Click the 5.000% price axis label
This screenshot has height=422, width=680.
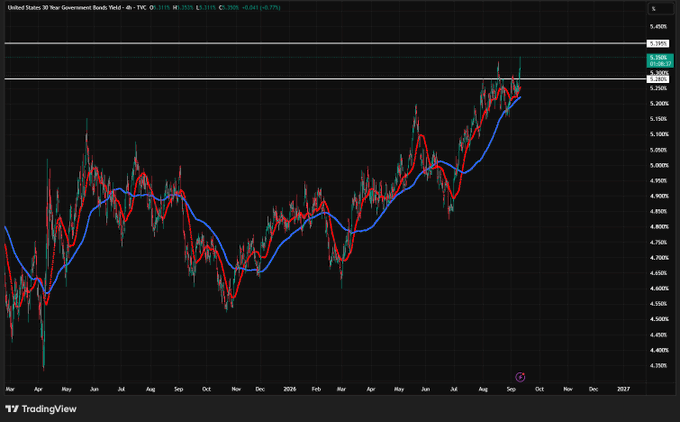pos(658,165)
